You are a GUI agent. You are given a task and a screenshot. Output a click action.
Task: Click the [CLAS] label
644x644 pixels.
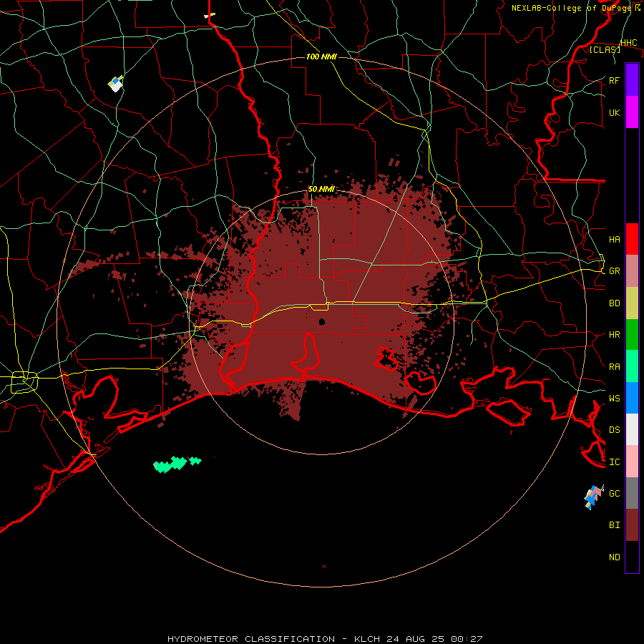(x=605, y=49)
